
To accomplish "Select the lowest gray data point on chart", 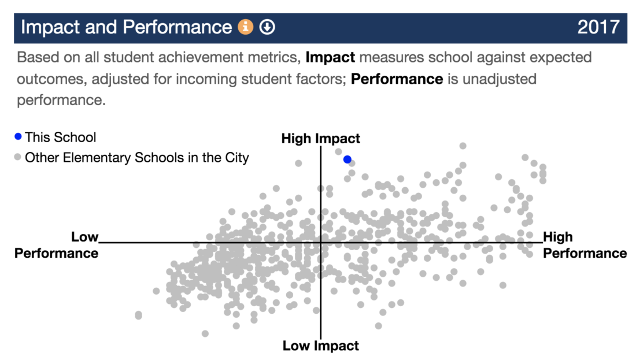I will pyautogui.click(x=205, y=333).
